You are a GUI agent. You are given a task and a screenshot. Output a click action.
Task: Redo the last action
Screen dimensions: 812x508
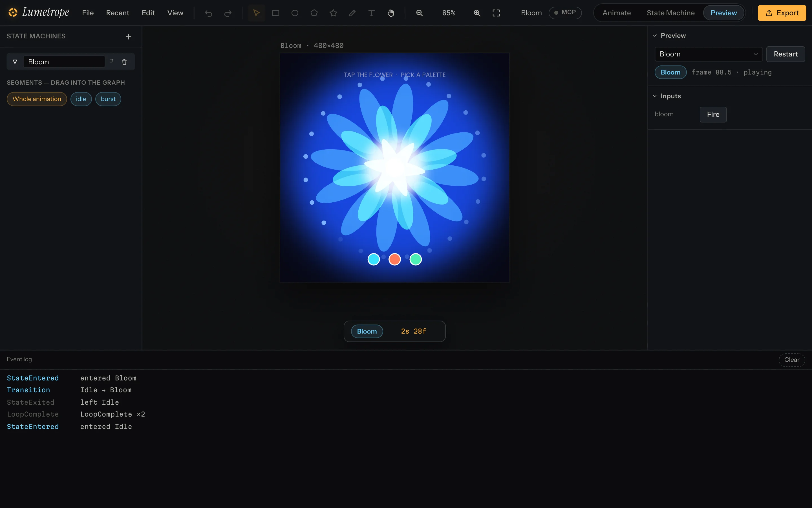tap(228, 13)
